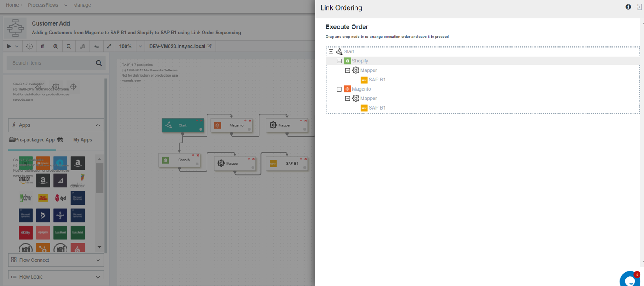Image resolution: width=644 pixels, height=286 pixels.
Task: Open the Manage menu item
Action: (x=82, y=5)
